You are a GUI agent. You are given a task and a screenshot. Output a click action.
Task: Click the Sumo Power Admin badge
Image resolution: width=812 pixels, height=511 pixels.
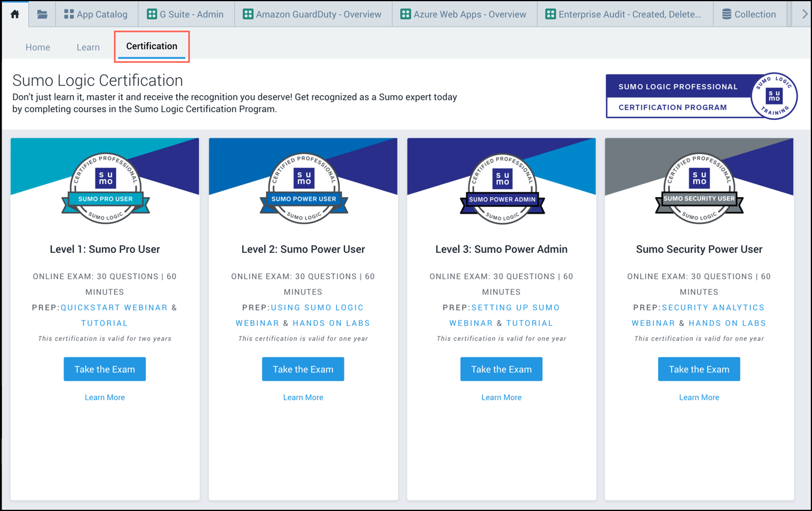coord(502,188)
